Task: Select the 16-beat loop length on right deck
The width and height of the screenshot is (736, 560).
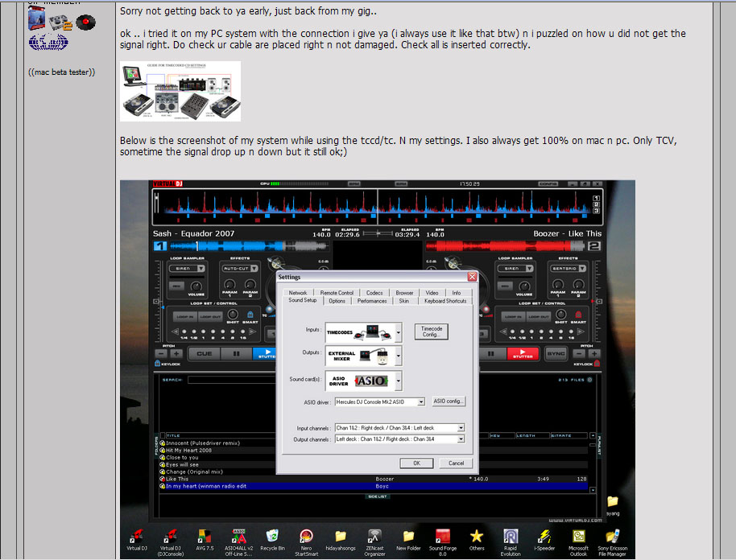Action: [571, 332]
